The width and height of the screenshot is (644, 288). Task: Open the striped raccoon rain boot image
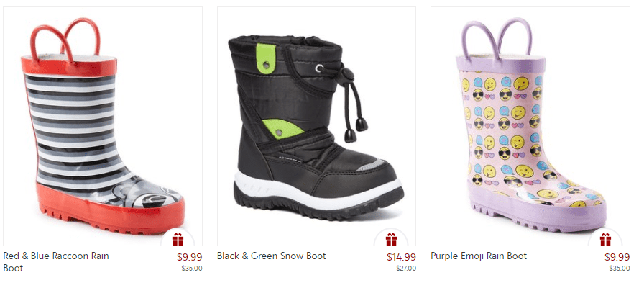click(103, 126)
